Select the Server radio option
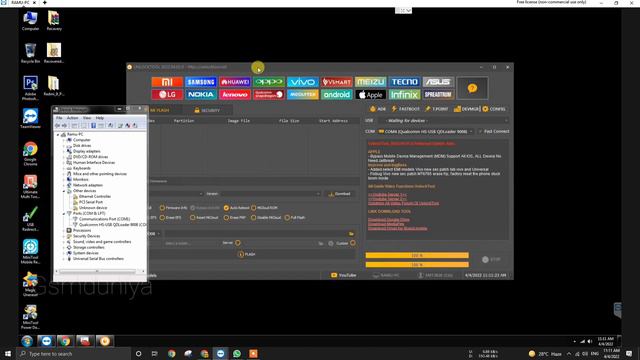The width and height of the screenshot is (640, 360). click(x=232, y=243)
